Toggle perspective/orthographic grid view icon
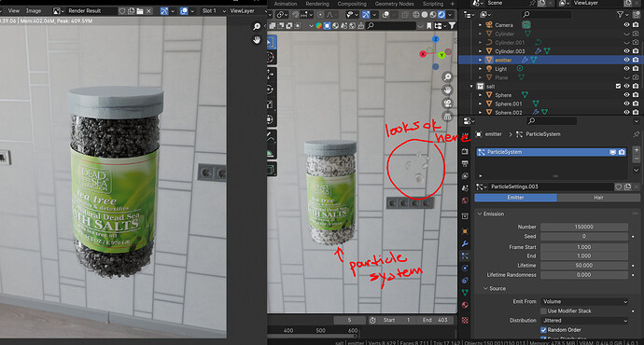644x345 pixels. tap(448, 117)
